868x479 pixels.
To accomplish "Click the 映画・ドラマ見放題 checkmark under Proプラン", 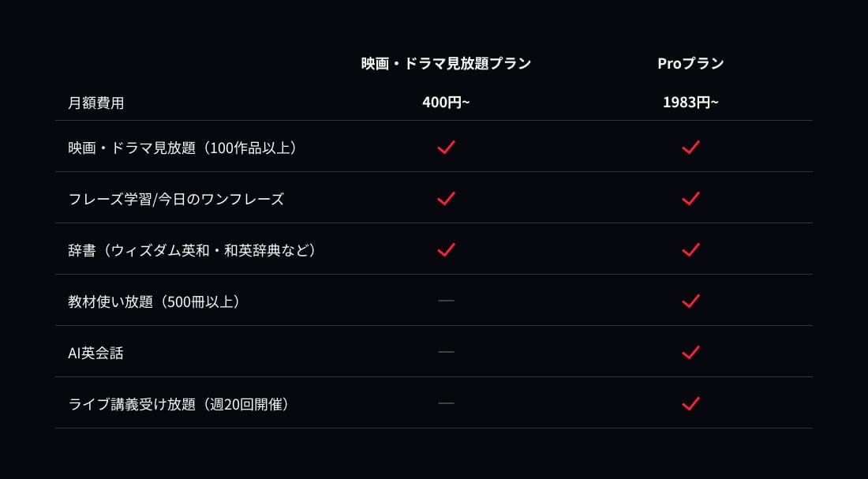I will pyautogui.click(x=690, y=147).
